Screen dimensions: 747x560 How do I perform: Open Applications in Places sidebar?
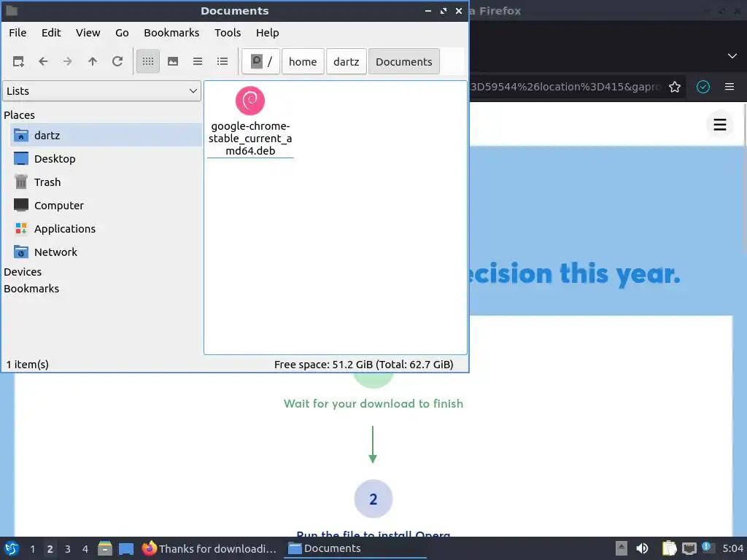click(106, 228)
